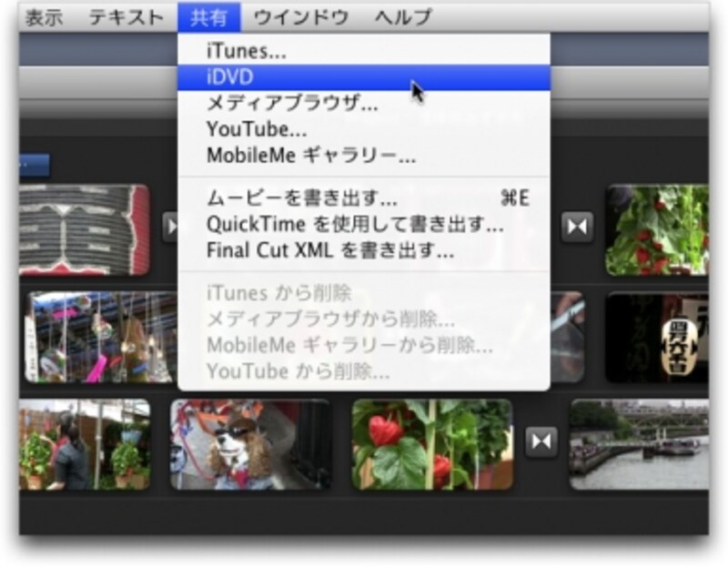Click transition icon beside the patterned fabric clip
The image size is (728, 567).
click(x=170, y=228)
